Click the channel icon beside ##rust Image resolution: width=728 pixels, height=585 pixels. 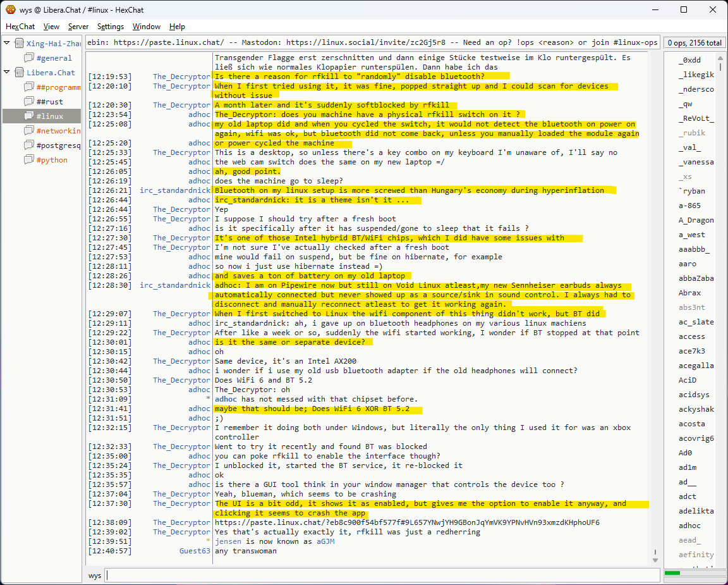tap(29, 102)
